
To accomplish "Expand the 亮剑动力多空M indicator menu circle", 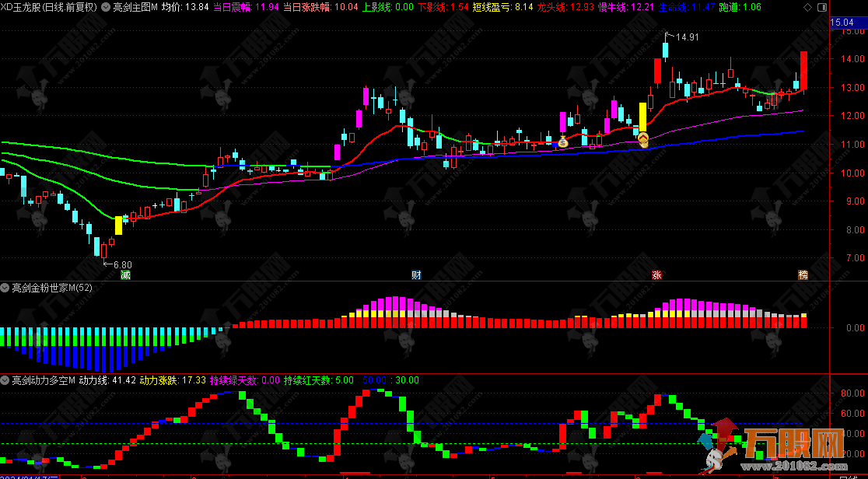I will click(5, 380).
